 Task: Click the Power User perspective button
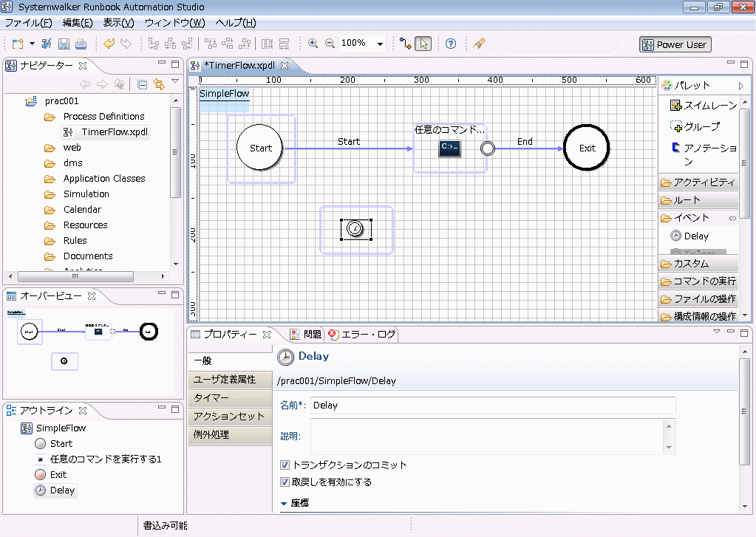click(675, 44)
